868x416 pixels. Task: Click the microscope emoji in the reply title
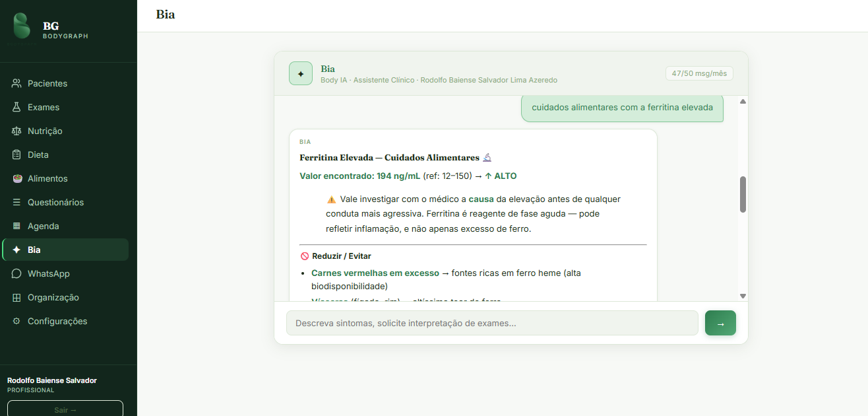[487, 157]
